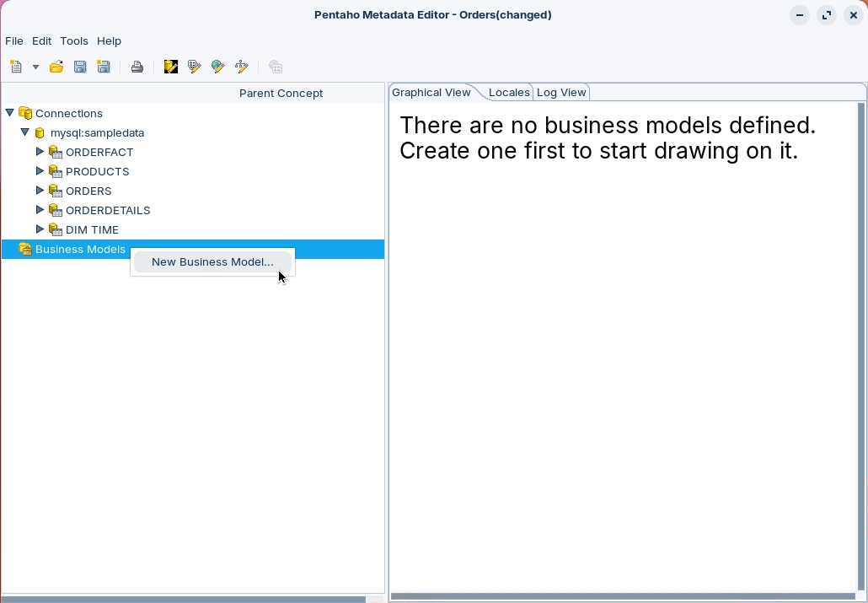Click the hierarchy diagram pencil icon
Viewport: 868px width, 603px height.
click(242, 67)
